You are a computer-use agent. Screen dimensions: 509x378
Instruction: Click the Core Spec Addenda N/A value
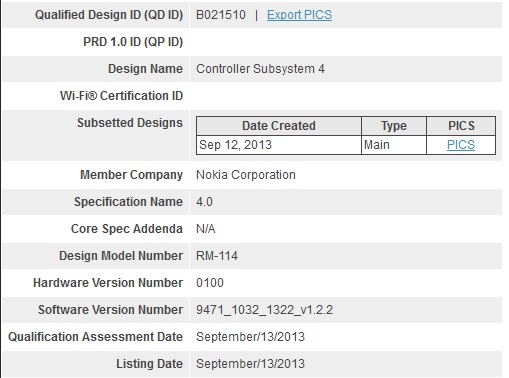206,229
